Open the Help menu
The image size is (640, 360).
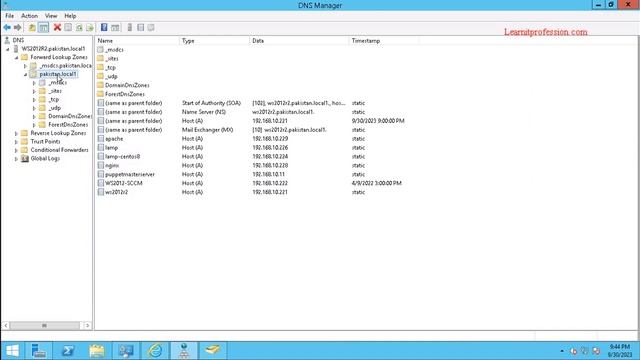(x=70, y=16)
